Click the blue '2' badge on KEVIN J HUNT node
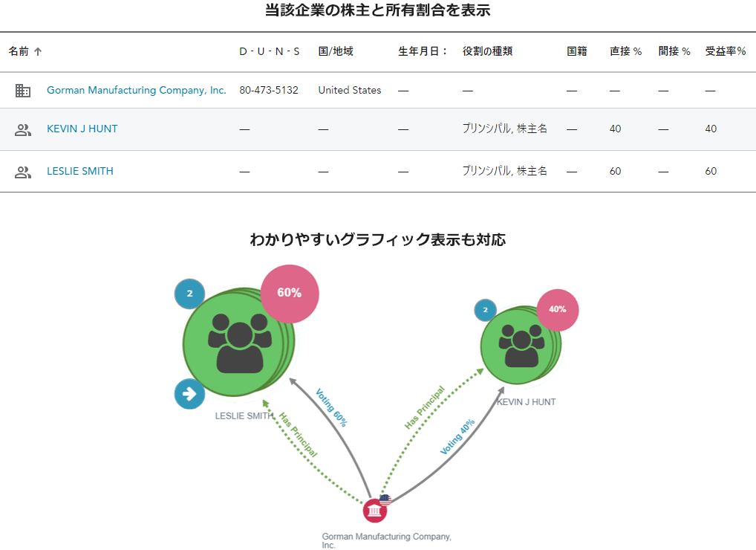Image resolution: width=756 pixels, height=550 pixels. (486, 310)
